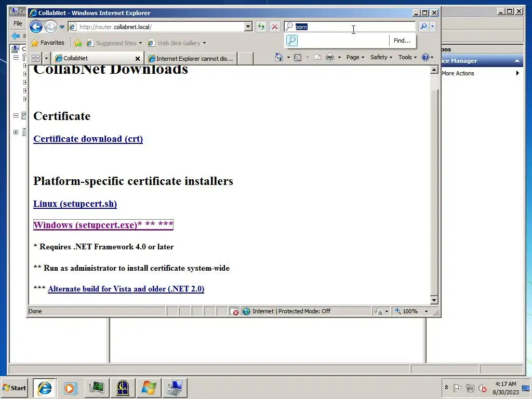Go back with the Back arrow button
Image resolution: width=532 pixels, height=399 pixels.
[36, 26]
